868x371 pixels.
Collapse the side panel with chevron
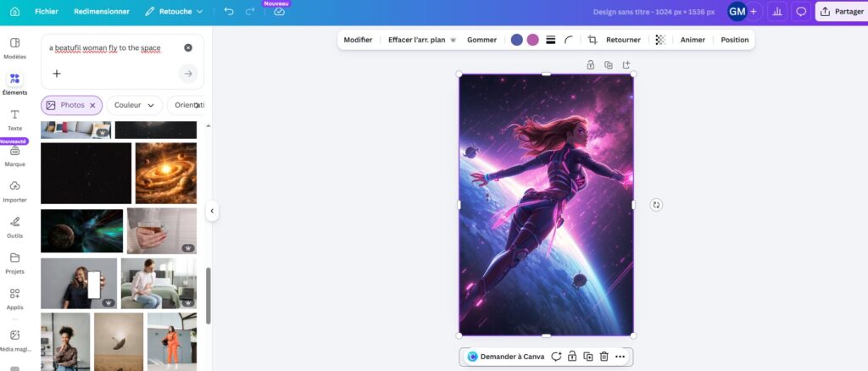(211, 211)
